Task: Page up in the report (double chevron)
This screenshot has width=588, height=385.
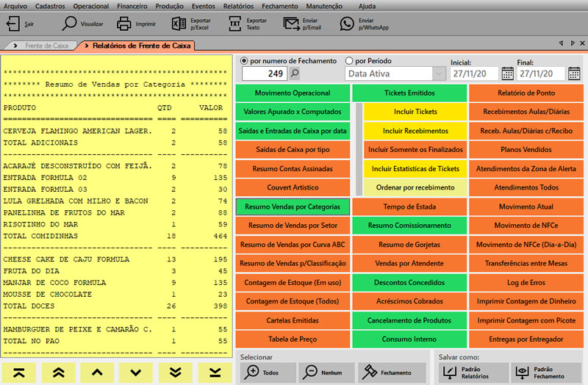Action: point(59,373)
